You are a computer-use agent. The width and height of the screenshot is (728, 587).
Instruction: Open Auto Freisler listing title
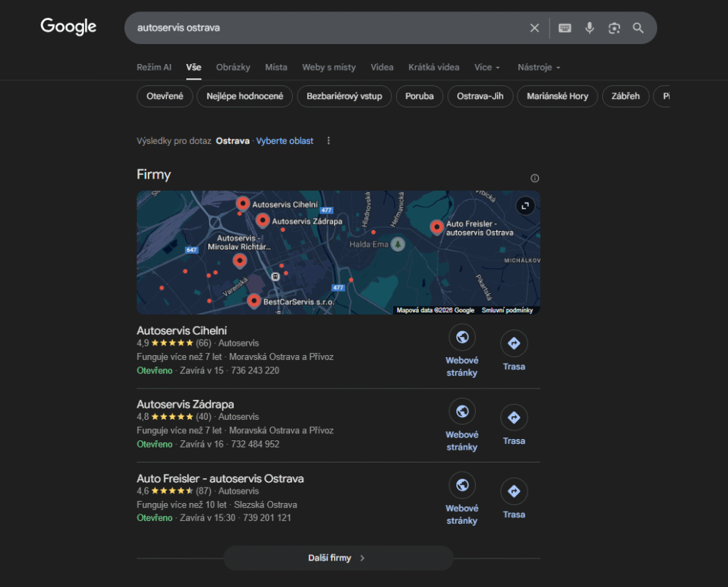tap(220, 479)
